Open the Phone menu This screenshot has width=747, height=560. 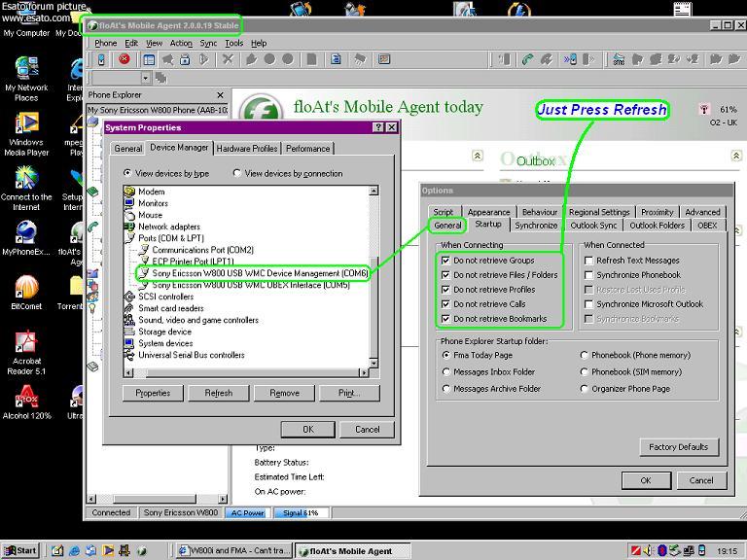pos(105,43)
